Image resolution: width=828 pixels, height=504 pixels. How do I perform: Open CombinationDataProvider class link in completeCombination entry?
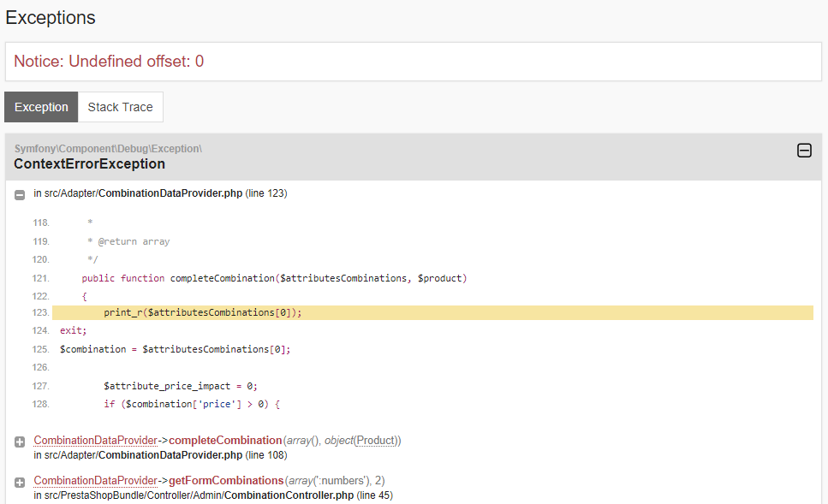(x=96, y=440)
